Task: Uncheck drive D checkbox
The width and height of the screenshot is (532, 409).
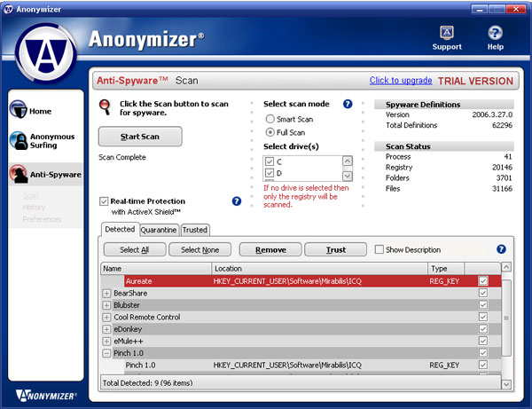Action: (270, 173)
